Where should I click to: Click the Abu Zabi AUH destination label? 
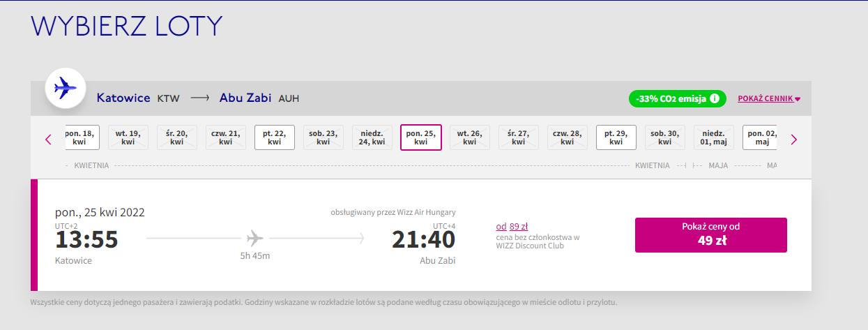(x=259, y=98)
